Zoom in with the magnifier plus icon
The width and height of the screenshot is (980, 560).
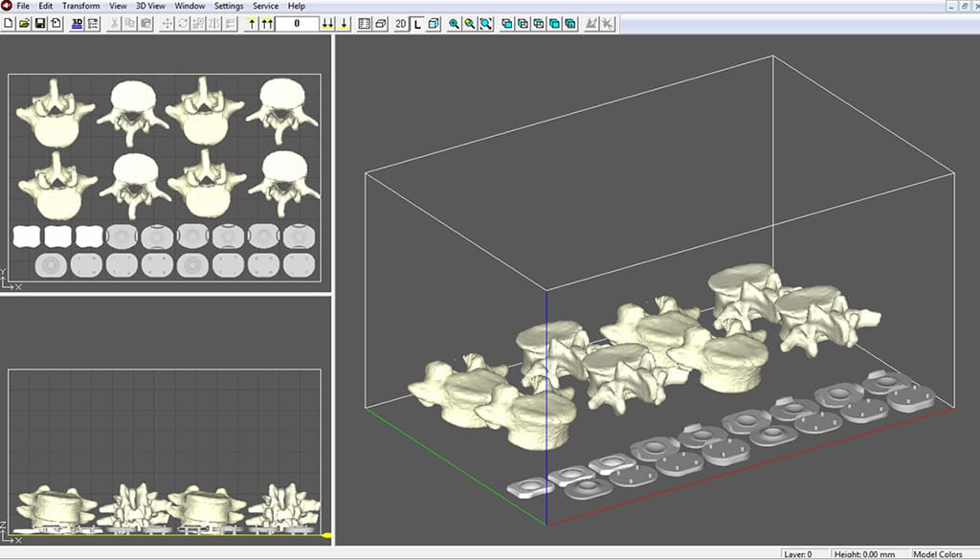454,23
